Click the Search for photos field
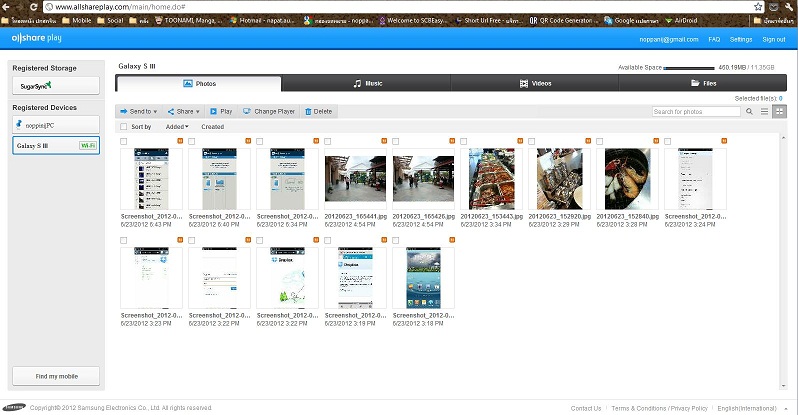Image resolution: width=798 pixels, height=415 pixels. click(696, 112)
